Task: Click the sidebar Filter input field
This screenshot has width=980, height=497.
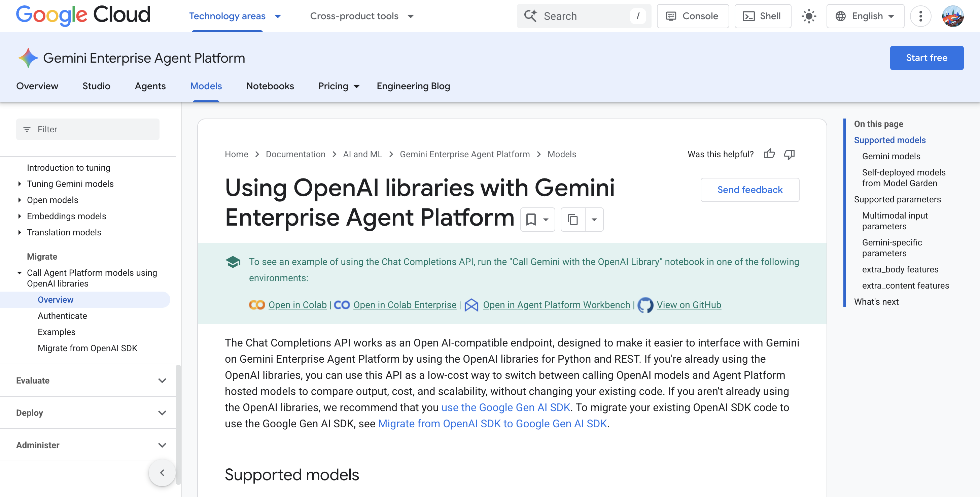Action: [x=87, y=129]
